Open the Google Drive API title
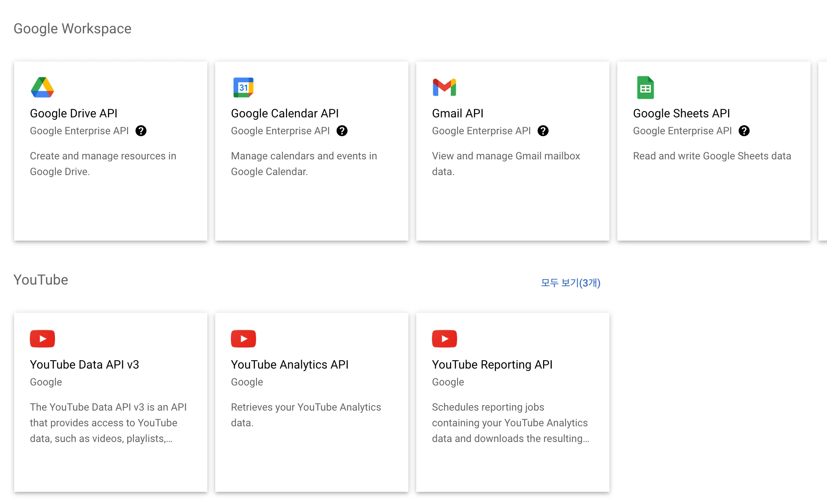 (73, 113)
